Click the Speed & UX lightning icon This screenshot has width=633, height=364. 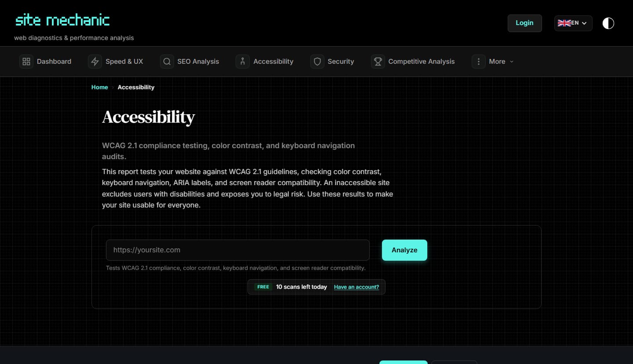(95, 62)
